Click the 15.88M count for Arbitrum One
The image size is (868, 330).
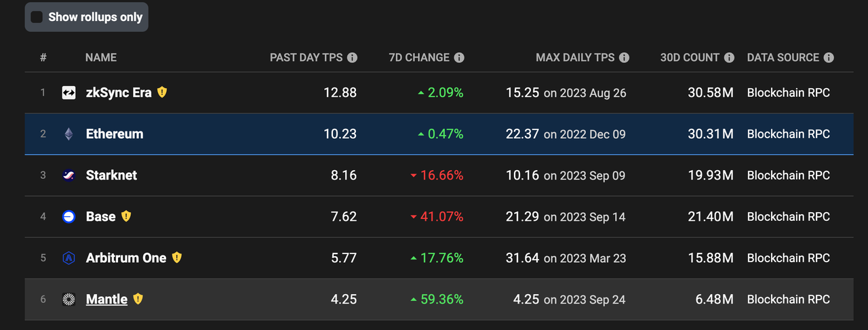coord(711,258)
